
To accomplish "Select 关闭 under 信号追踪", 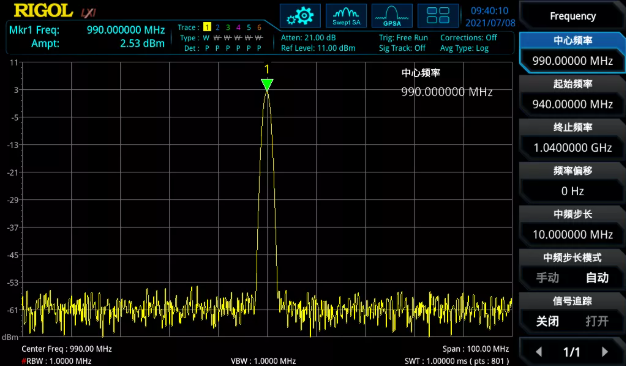I will (547, 321).
